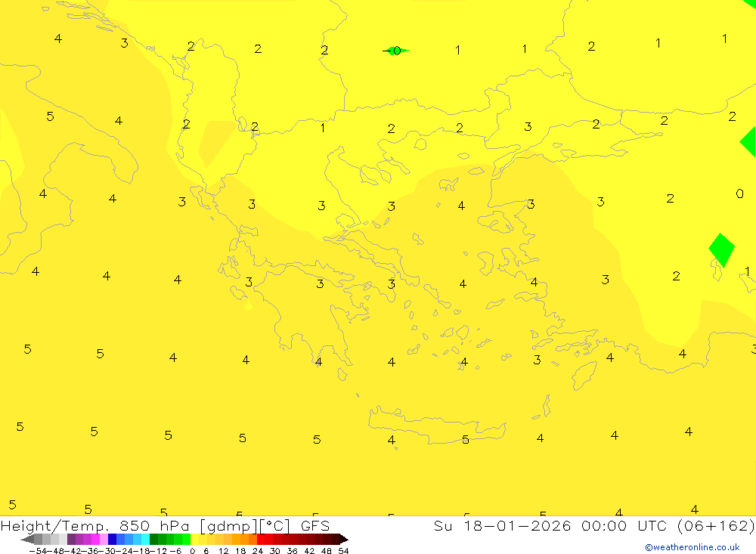The image size is (756, 554).
Task: Click the '[gdmp]' unit label
Action: point(228,526)
